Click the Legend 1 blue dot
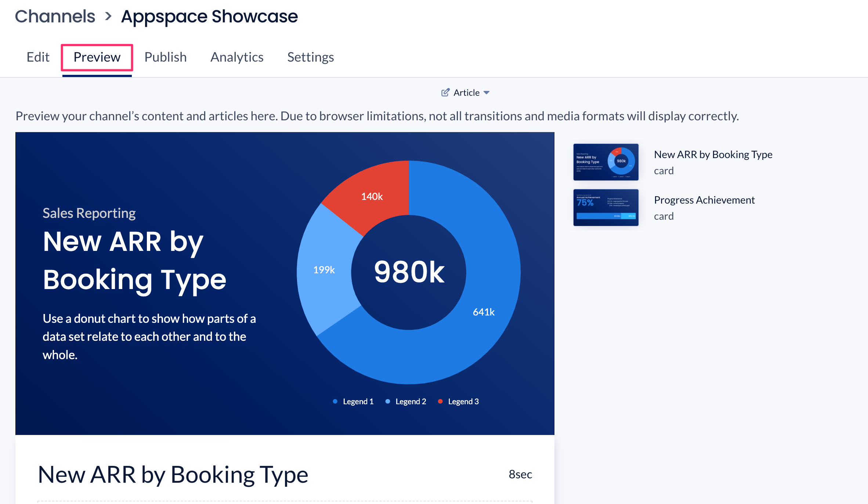868x504 pixels. click(335, 401)
